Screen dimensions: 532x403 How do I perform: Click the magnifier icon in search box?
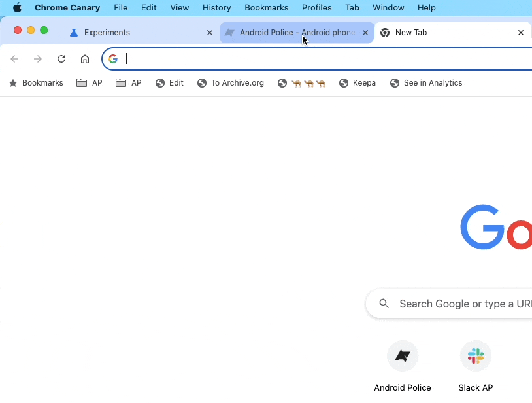(x=384, y=304)
